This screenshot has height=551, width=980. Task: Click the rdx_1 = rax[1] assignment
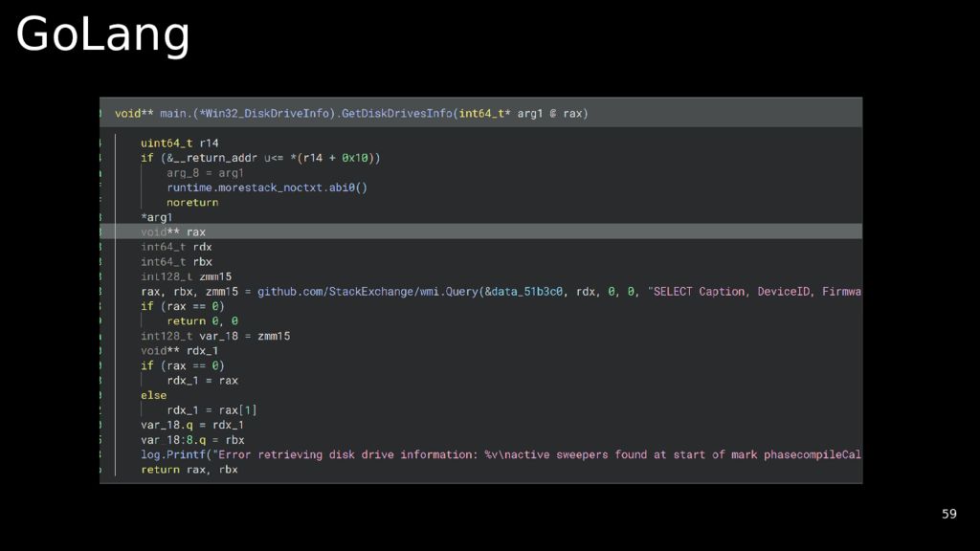pyautogui.click(x=212, y=410)
